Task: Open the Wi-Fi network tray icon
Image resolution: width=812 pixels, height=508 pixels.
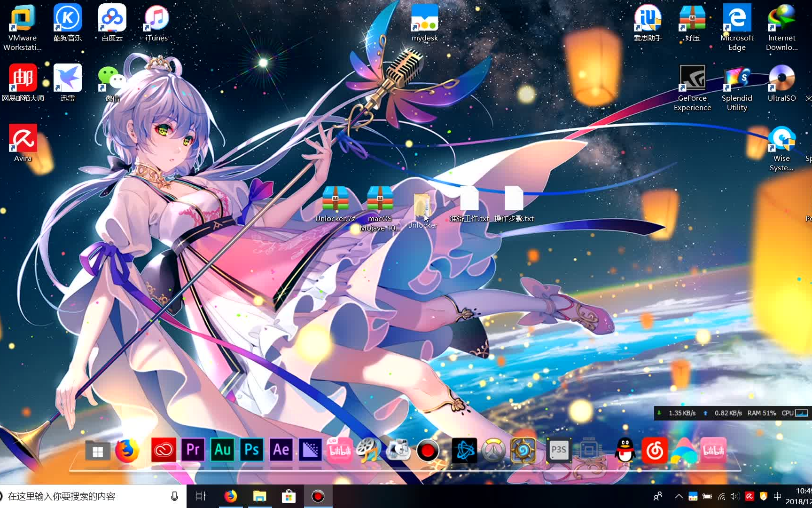Action: click(721, 496)
